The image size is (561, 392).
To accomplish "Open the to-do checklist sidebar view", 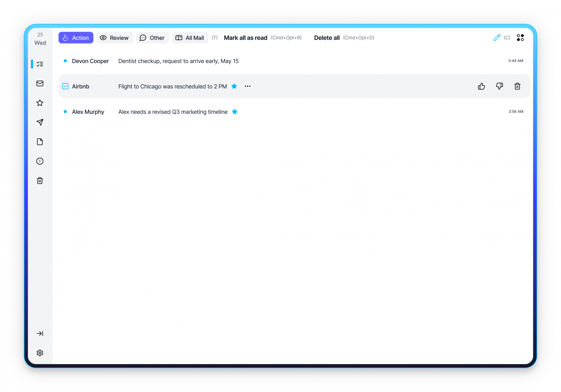I will [40, 64].
